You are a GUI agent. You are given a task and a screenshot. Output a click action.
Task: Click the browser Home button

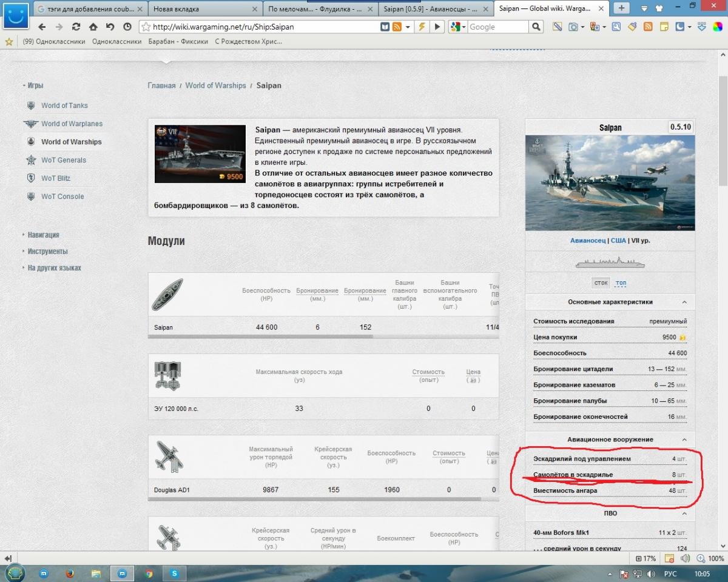93,27
